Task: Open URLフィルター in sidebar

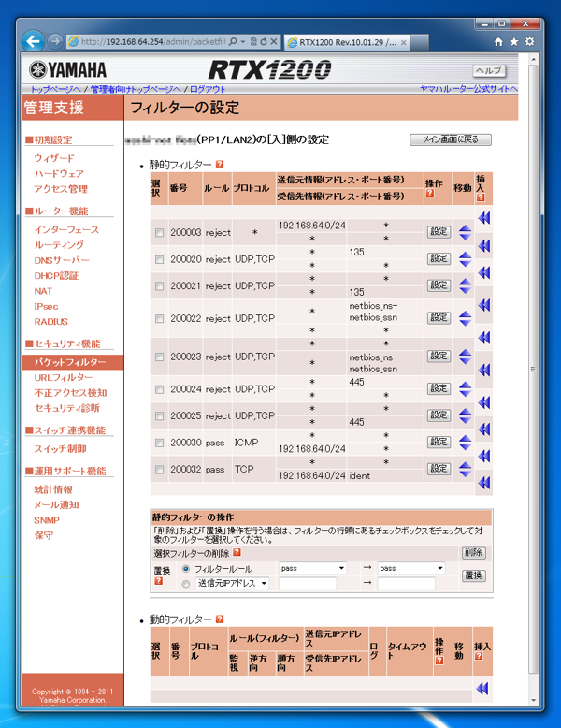Action: tap(64, 377)
